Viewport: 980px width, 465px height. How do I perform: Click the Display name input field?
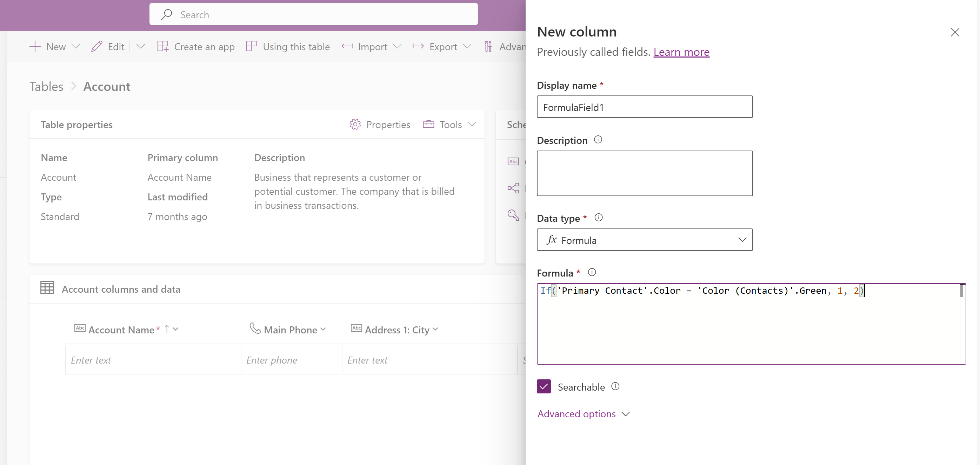tap(644, 106)
